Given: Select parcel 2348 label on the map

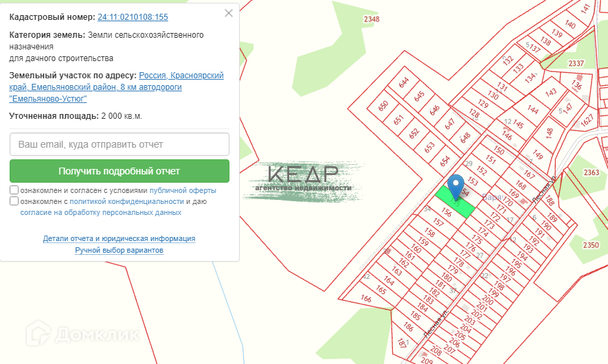Looking at the screenshot, I should pyautogui.click(x=372, y=19).
